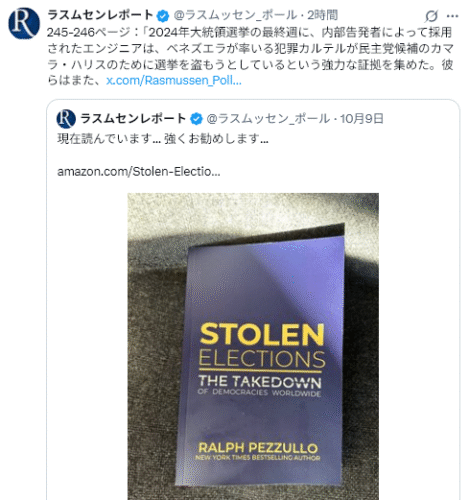Open the Grok explain-post icon
This screenshot has height=500, width=469.
(x=431, y=16)
